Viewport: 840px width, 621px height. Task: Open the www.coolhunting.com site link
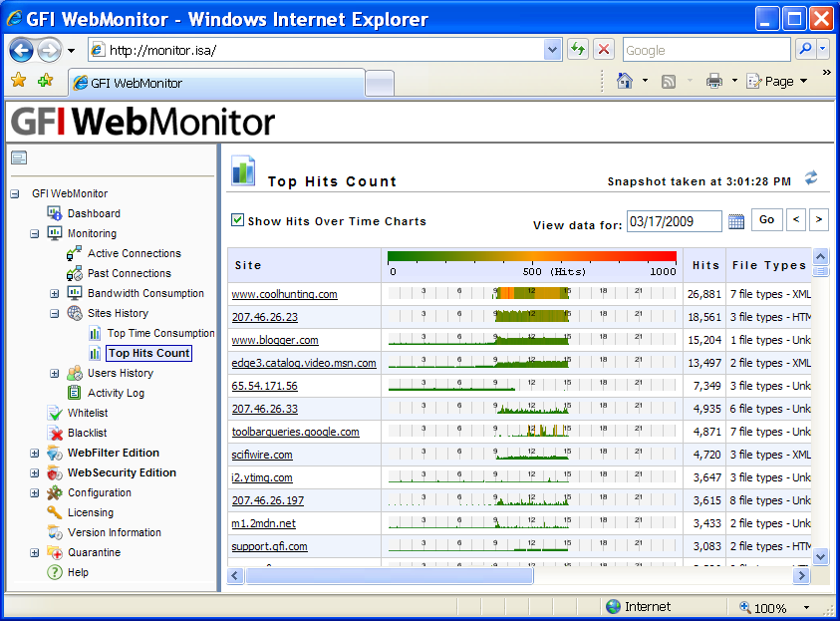click(x=284, y=294)
